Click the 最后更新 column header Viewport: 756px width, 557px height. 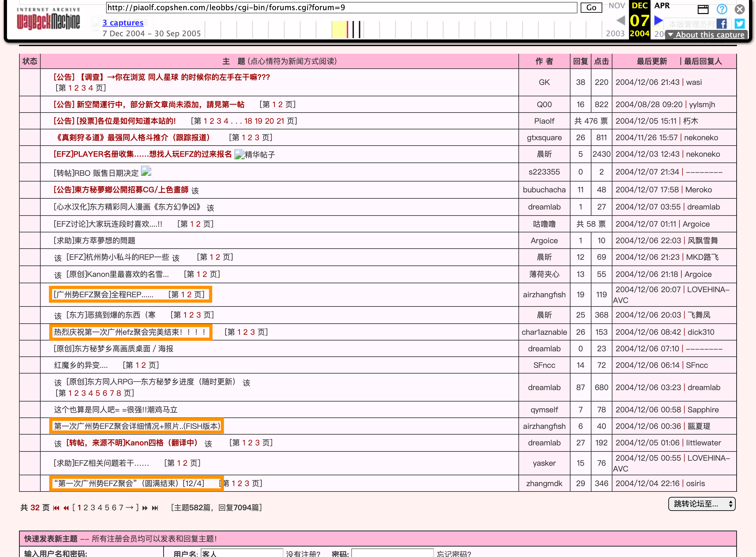[x=651, y=61]
